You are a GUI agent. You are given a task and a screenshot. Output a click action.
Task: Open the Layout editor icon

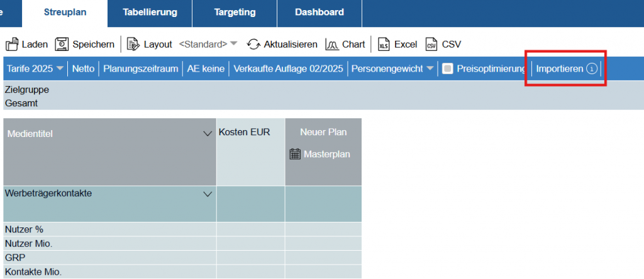[133, 45]
